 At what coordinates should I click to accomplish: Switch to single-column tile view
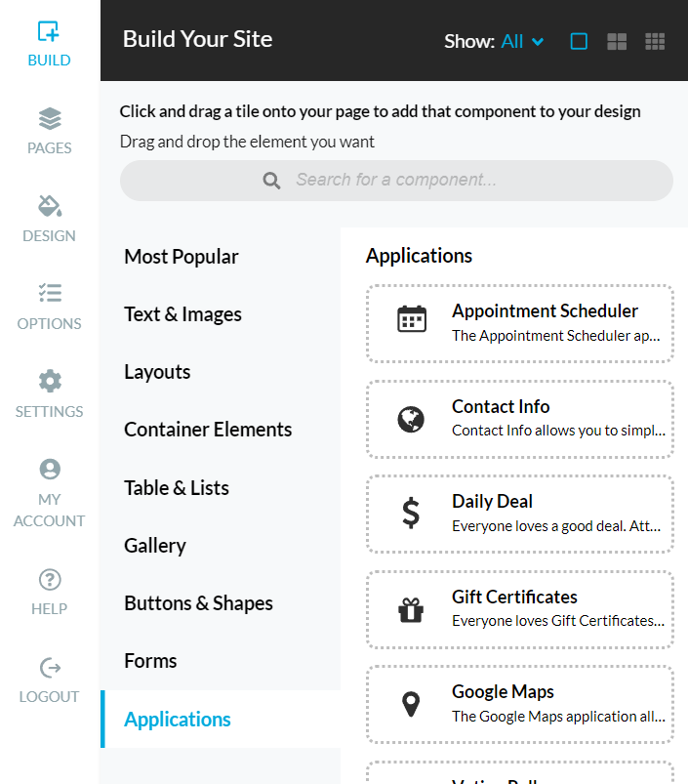[x=579, y=42]
